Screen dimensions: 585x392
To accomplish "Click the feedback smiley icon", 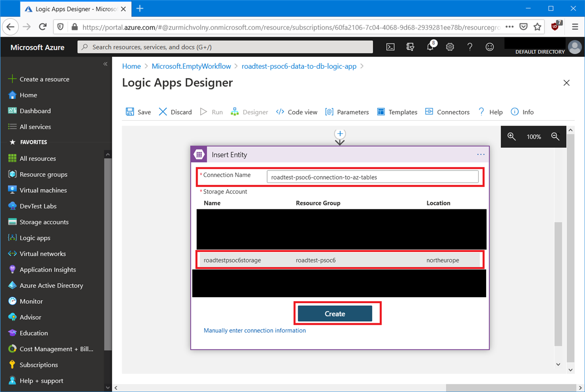I will [x=490, y=47].
